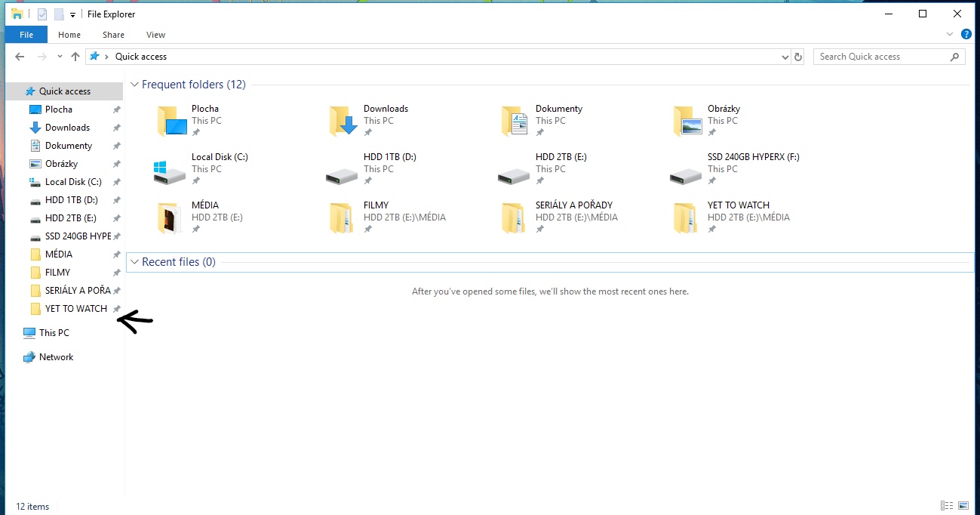
Task: Open the Downloads folder icon in Frequent folders
Action: click(343, 121)
